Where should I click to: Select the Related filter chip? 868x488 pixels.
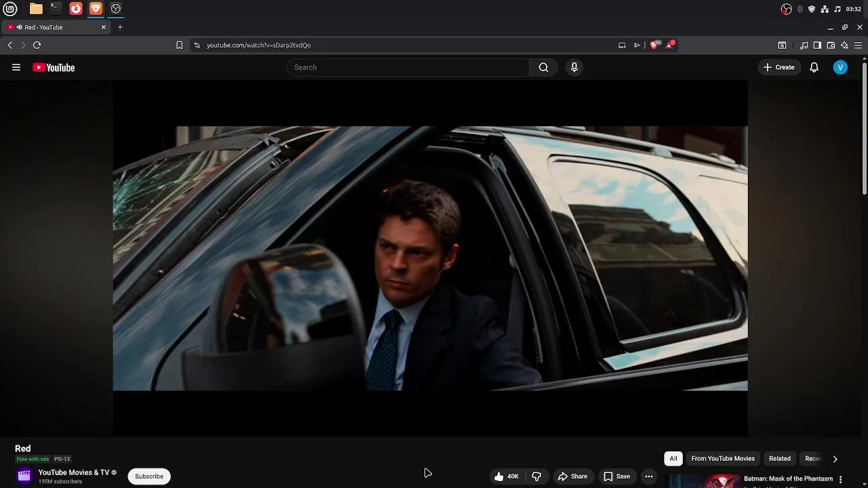click(780, 459)
